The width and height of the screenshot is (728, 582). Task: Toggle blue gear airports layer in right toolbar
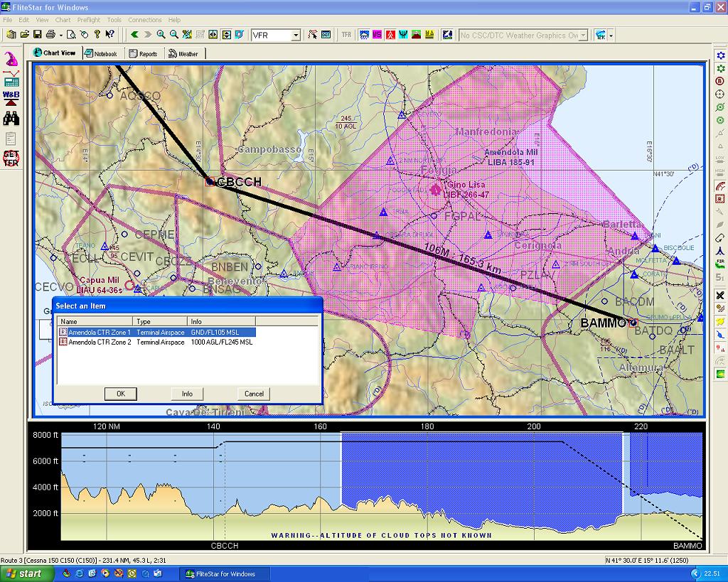click(720, 55)
